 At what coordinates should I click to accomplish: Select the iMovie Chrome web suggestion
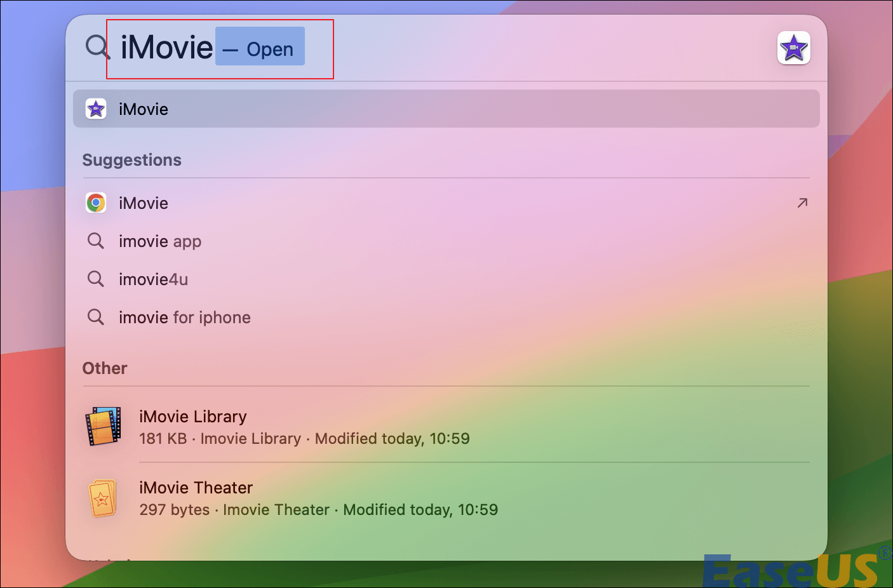(x=446, y=203)
